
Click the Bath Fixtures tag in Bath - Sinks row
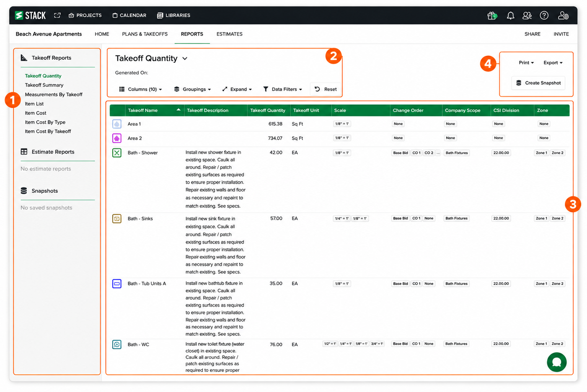[x=457, y=218]
